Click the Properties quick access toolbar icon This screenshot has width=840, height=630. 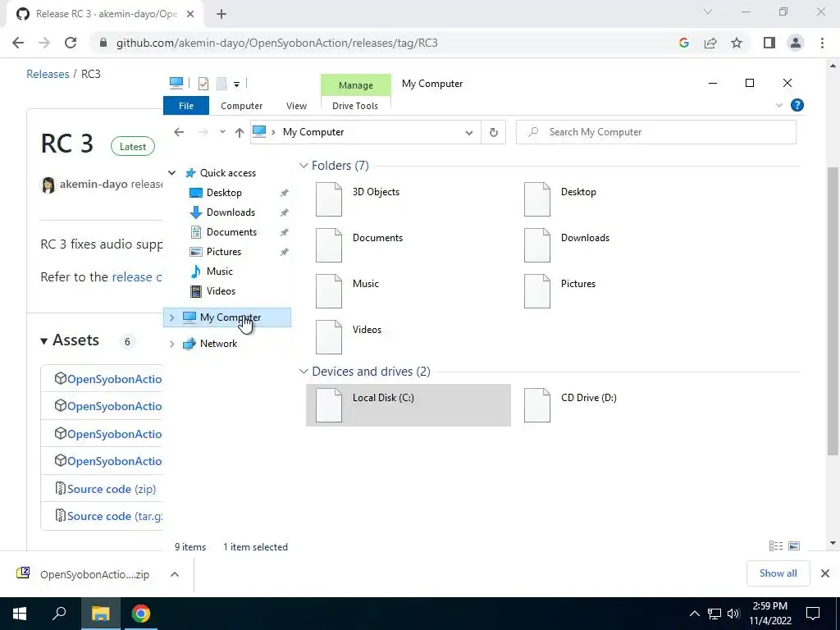(203, 83)
